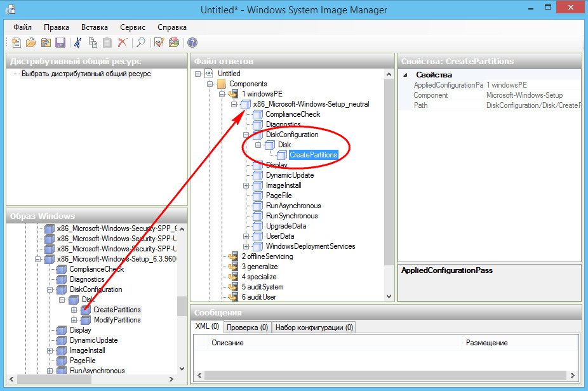The width and height of the screenshot is (588, 391).
Task: Click Windows image vertical scrollbar up arrow
Action: (x=182, y=229)
